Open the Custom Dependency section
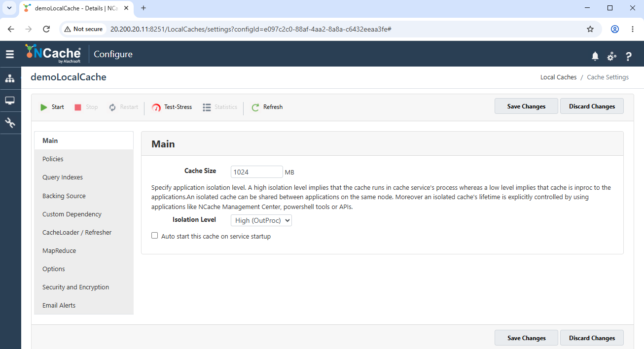This screenshot has height=349, width=644. click(x=84, y=214)
